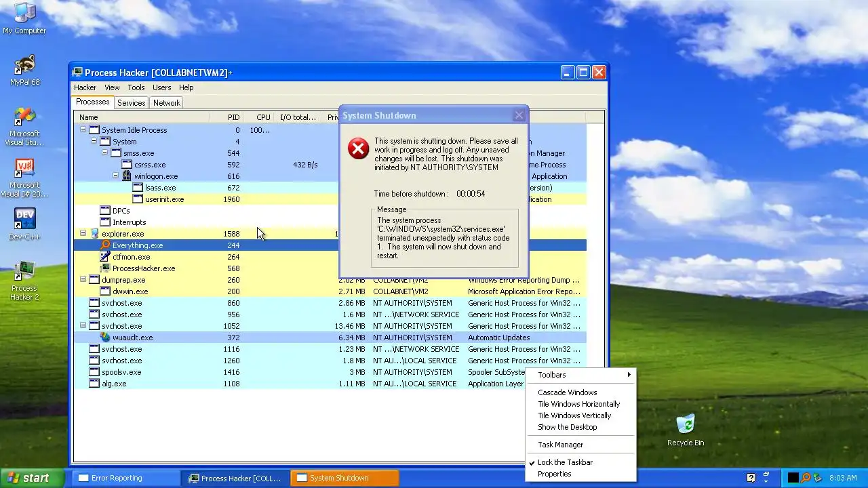Viewport: 868px width, 488px height.
Task: Switch to System Shutdown taskbar button
Action: (x=344, y=478)
